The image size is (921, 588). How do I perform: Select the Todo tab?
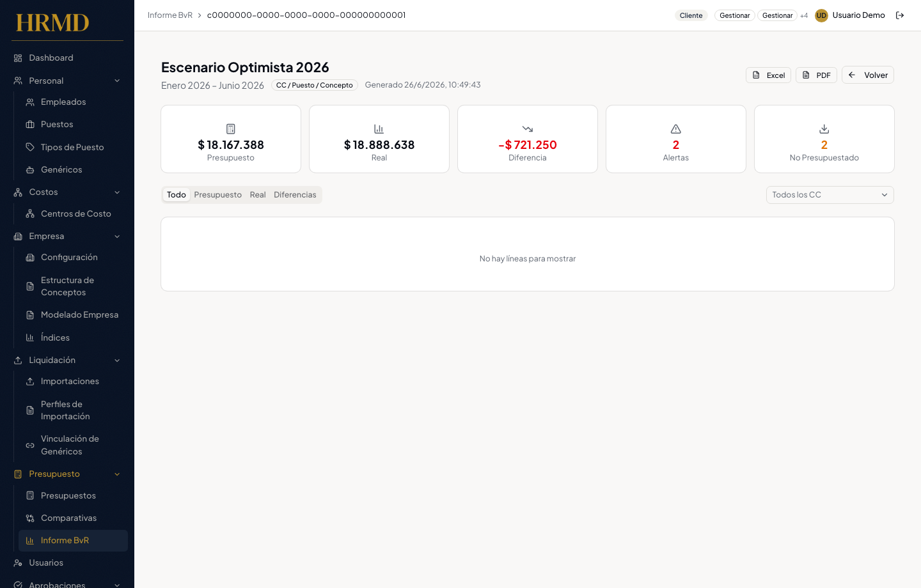click(177, 195)
